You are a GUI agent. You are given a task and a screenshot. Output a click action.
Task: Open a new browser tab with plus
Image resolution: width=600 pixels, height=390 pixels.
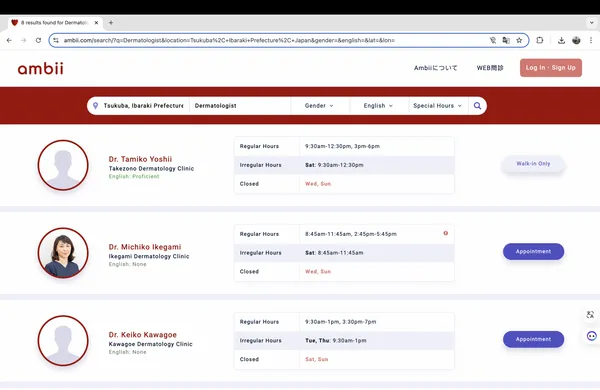point(111,23)
